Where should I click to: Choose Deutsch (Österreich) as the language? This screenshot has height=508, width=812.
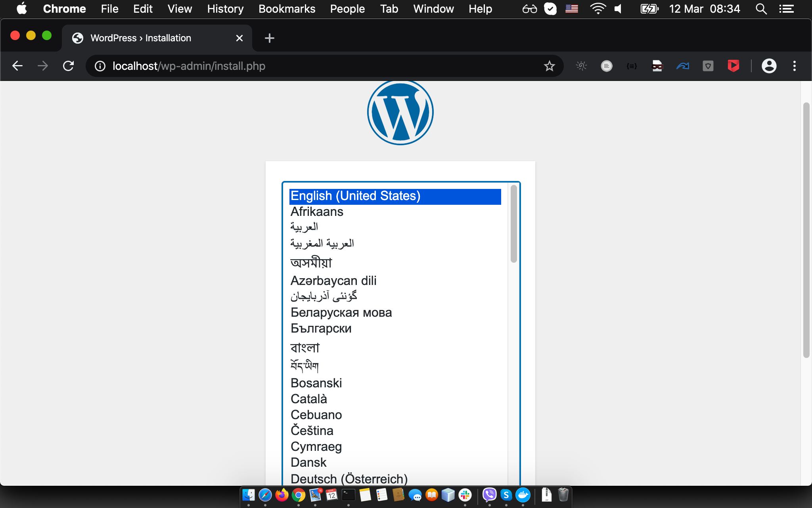point(349,479)
